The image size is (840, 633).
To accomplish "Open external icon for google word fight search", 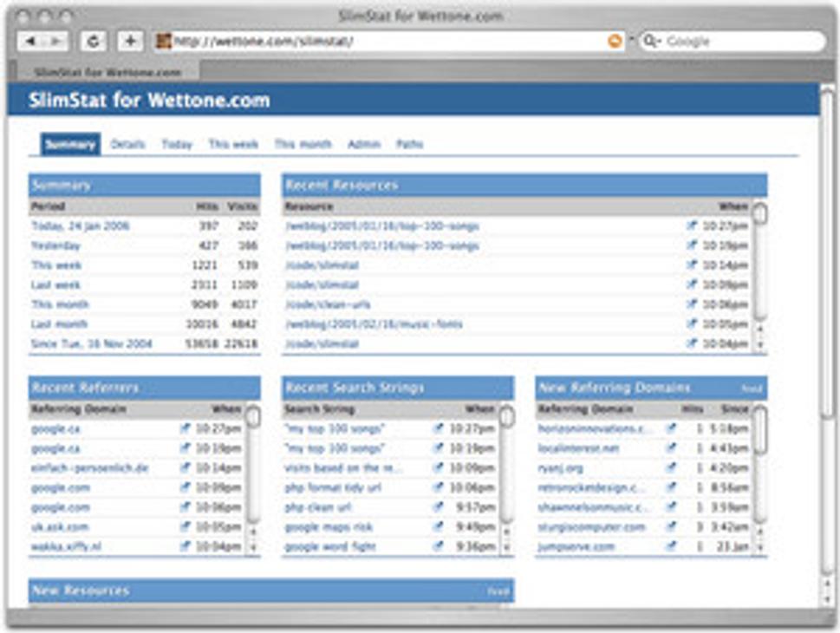I will pos(439,546).
